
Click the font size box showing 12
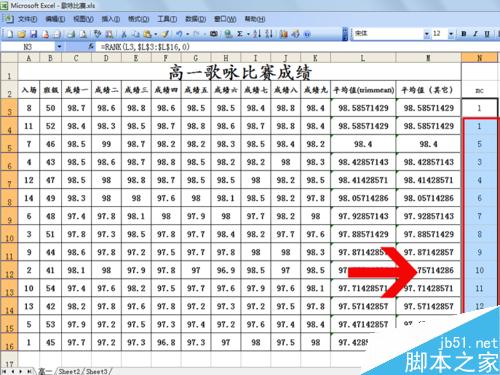tap(439, 34)
